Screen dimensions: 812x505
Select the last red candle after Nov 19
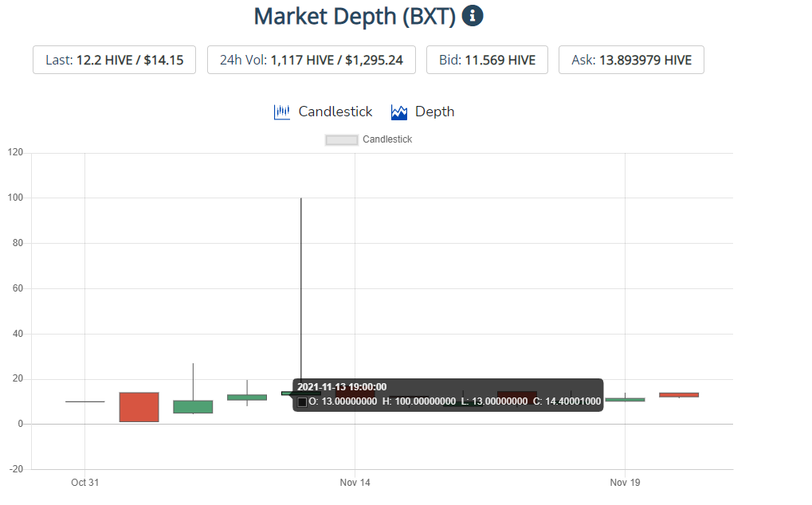pyautogui.click(x=679, y=395)
